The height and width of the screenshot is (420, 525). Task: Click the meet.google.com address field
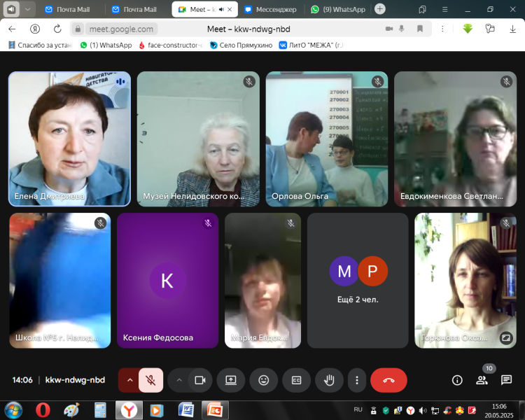(115, 29)
